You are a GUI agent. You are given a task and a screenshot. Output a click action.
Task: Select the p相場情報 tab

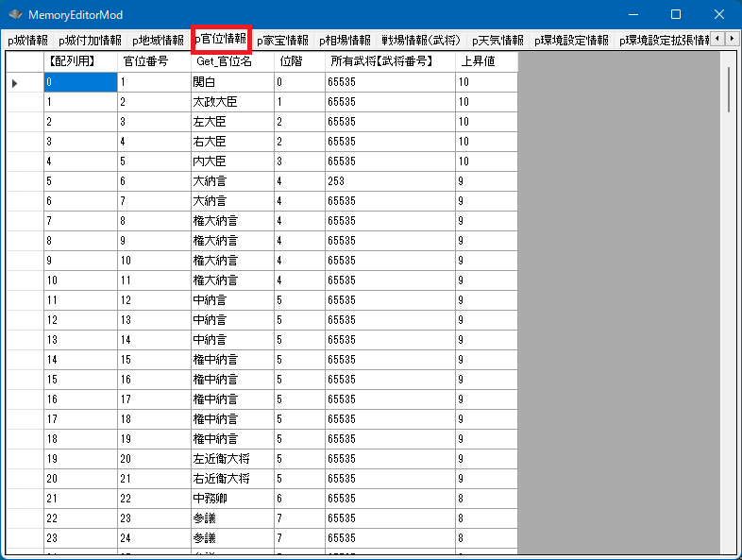345,41
